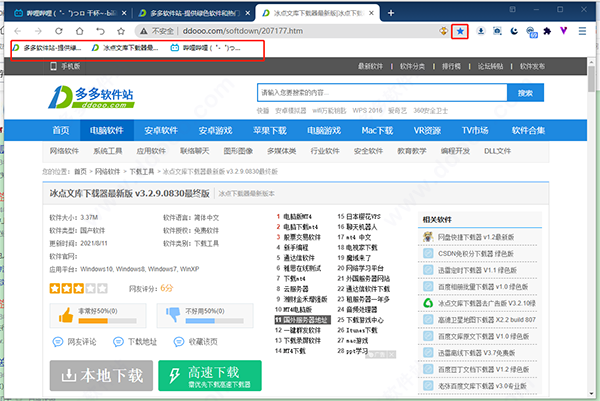600x401 pixels.
Task: Open a new tab with the plus icon
Action: tap(391, 13)
